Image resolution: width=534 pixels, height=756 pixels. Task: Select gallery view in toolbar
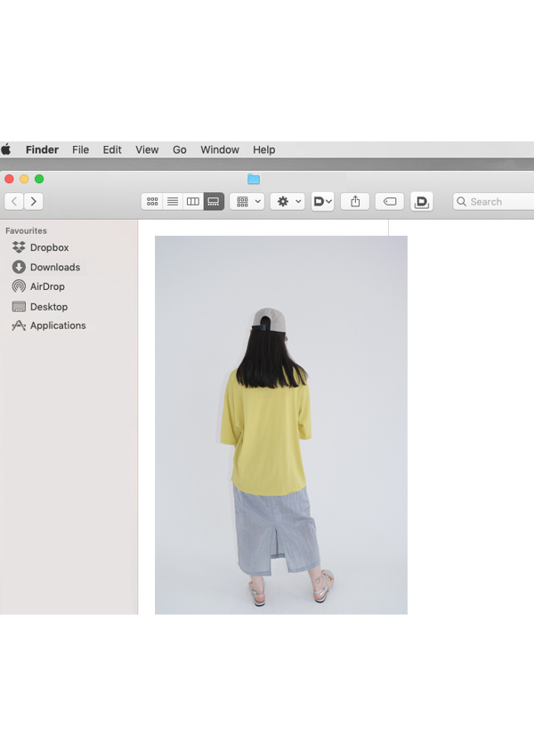(214, 202)
